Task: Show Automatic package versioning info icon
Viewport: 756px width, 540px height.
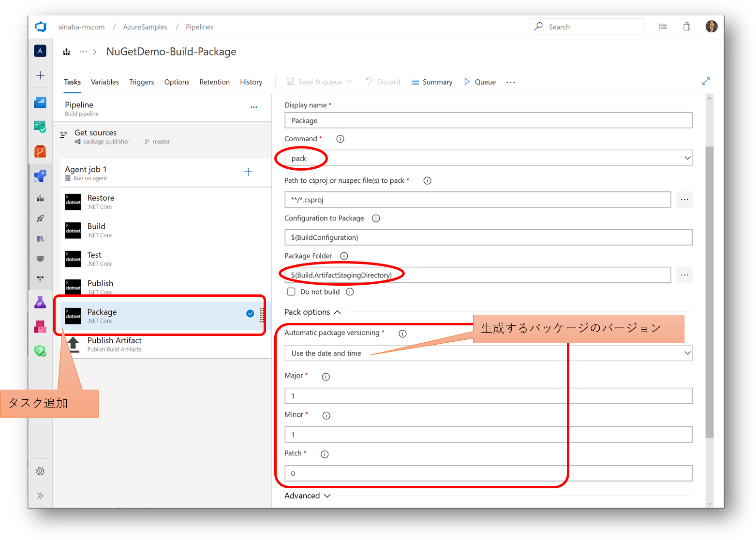Action: tap(402, 334)
